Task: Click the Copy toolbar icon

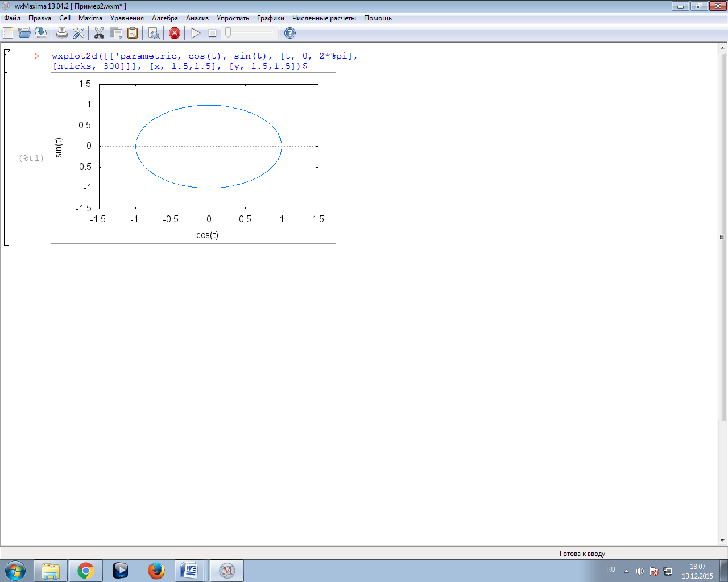Action: pos(116,33)
